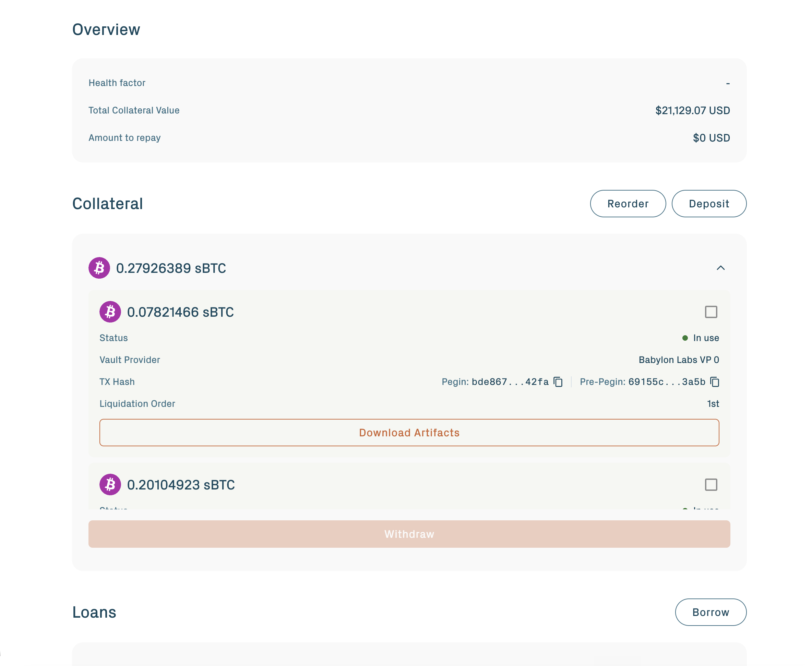Copy the Pegin hash bde867...42fa

coord(558,382)
